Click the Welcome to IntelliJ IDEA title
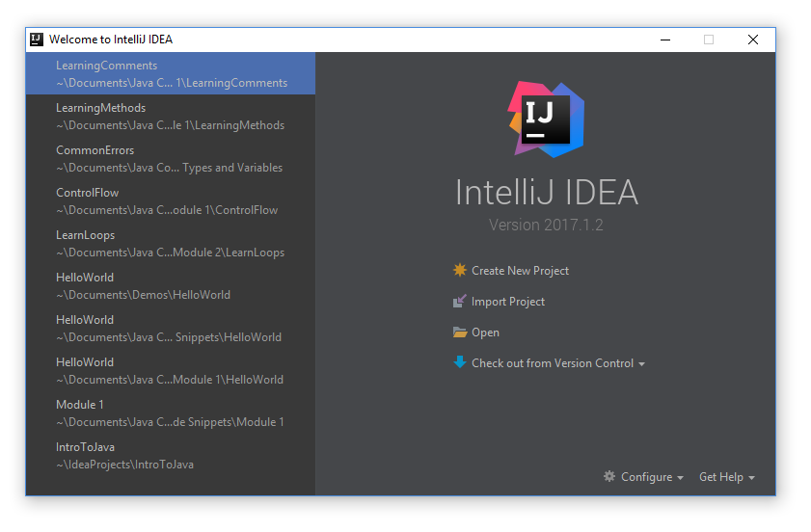Screen dimensions: 811x532 click(111, 40)
